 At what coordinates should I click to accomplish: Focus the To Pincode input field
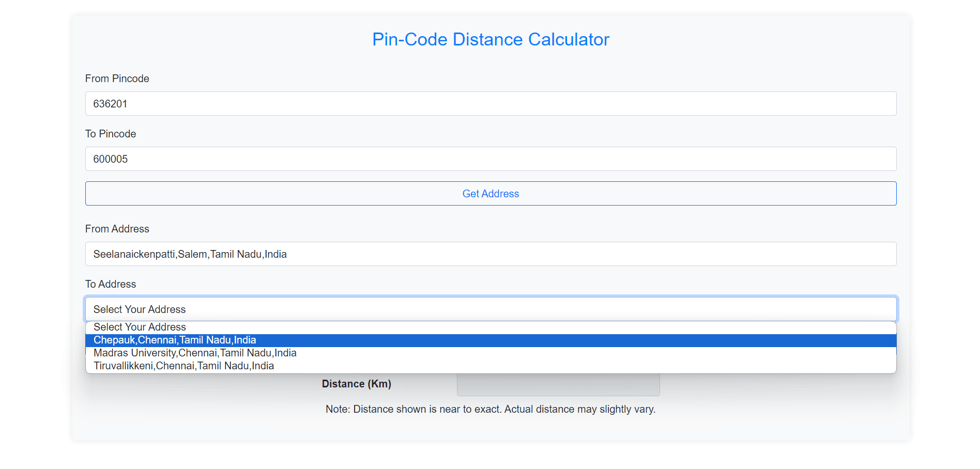490,159
